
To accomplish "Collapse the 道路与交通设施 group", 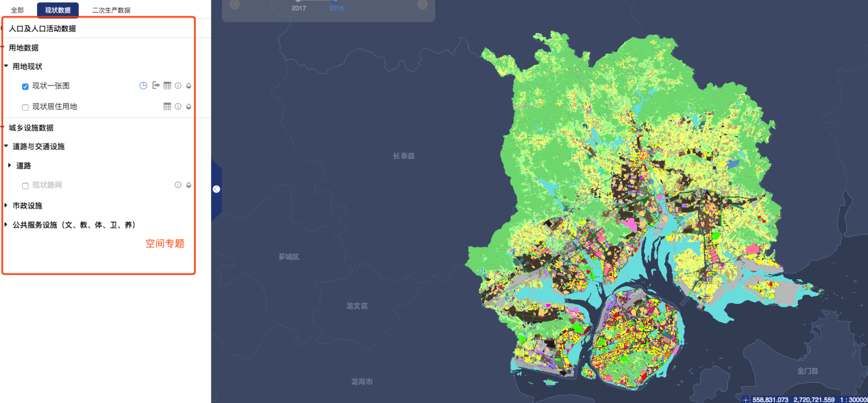I will click(x=6, y=146).
